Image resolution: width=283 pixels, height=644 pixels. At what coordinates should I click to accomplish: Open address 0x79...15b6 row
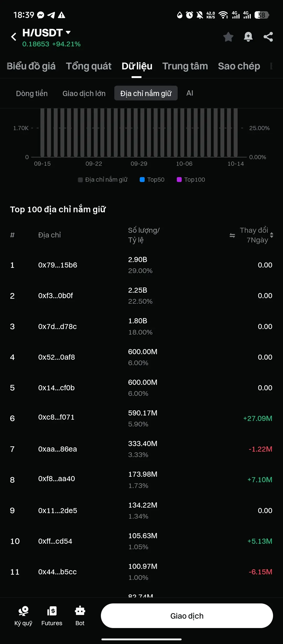[141, 265]
